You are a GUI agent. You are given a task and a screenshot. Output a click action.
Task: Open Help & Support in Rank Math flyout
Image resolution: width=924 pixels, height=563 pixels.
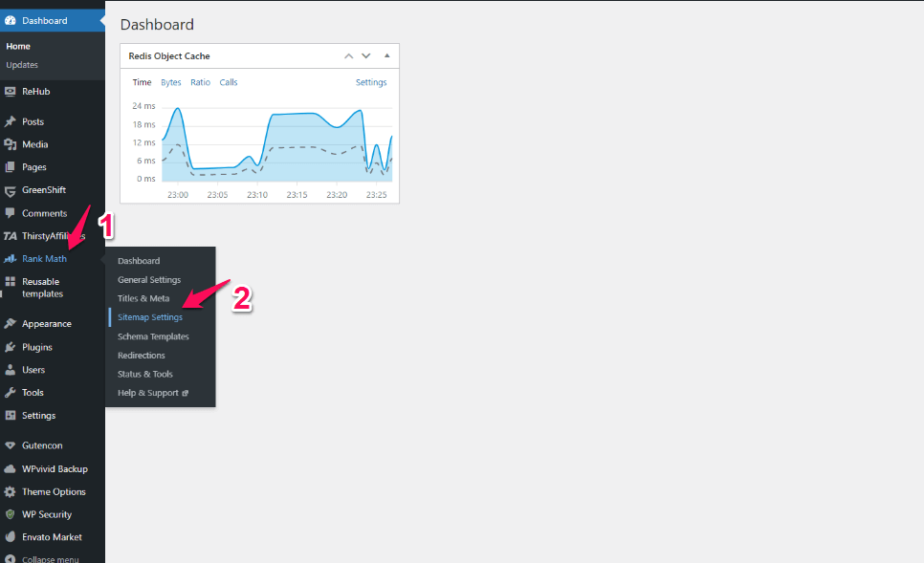pyautogui.click(x=148, y=393)
